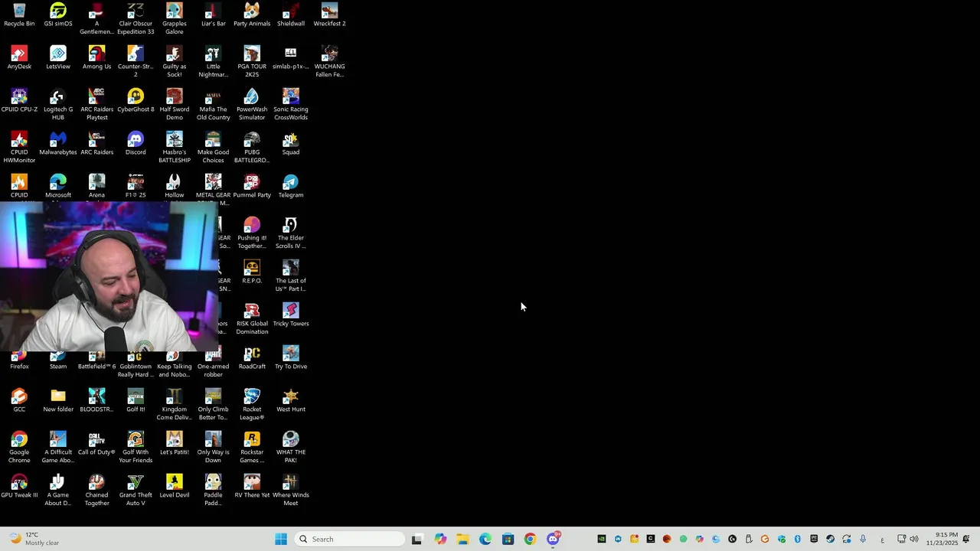
Task: Click the Counter-Strike 2 shortcut
Action: click(x=136, y=61)
